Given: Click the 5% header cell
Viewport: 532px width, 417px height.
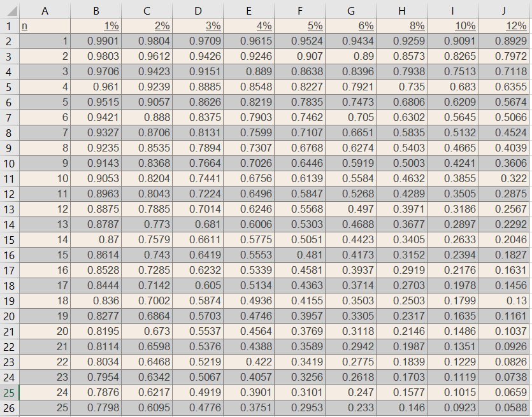Looking at the screenshot, I should (299, 27).
